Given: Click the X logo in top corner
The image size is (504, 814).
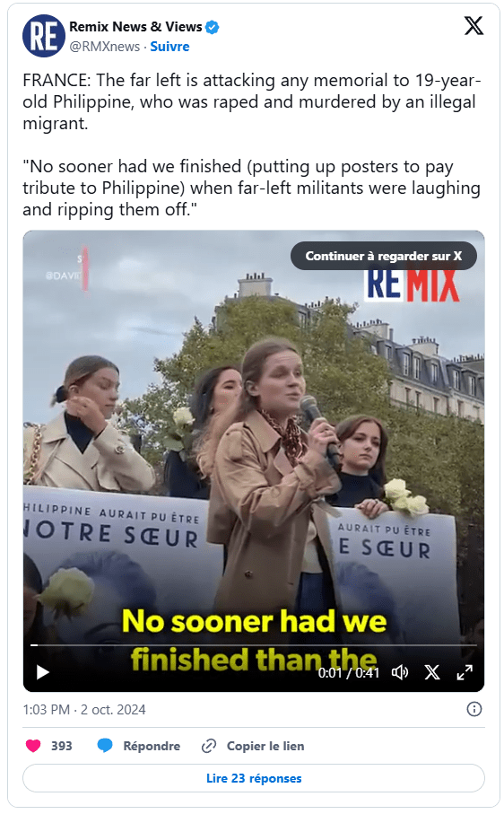Looking at the screenshot, I should pos(474,25).
